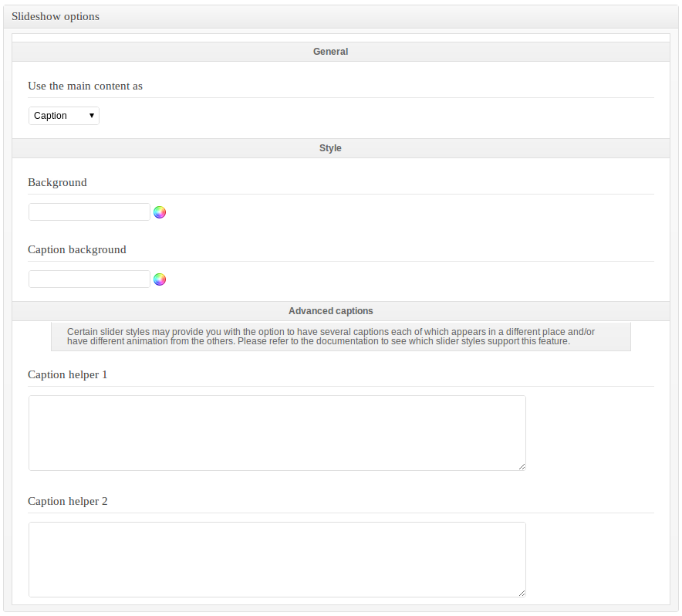Viewport: 682px width, 616px height.
Task: Click the 'Use the main content as' label
Action: 85,86
